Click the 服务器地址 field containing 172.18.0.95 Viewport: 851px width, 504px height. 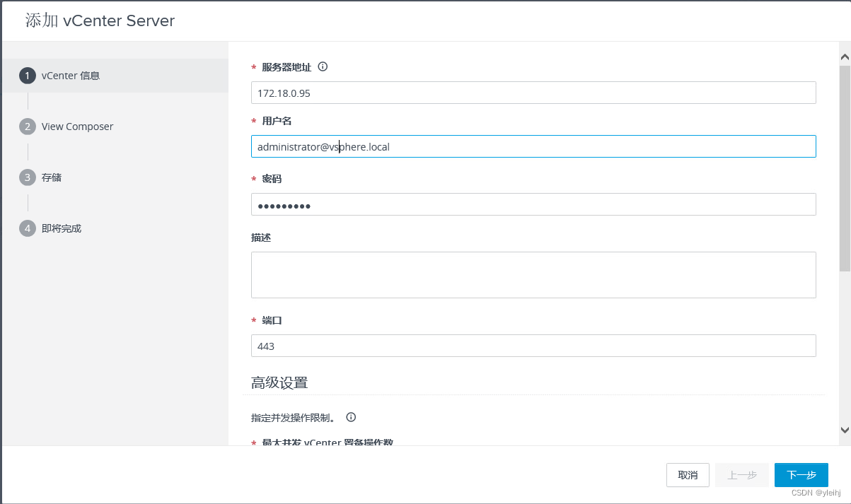point(533,93)
